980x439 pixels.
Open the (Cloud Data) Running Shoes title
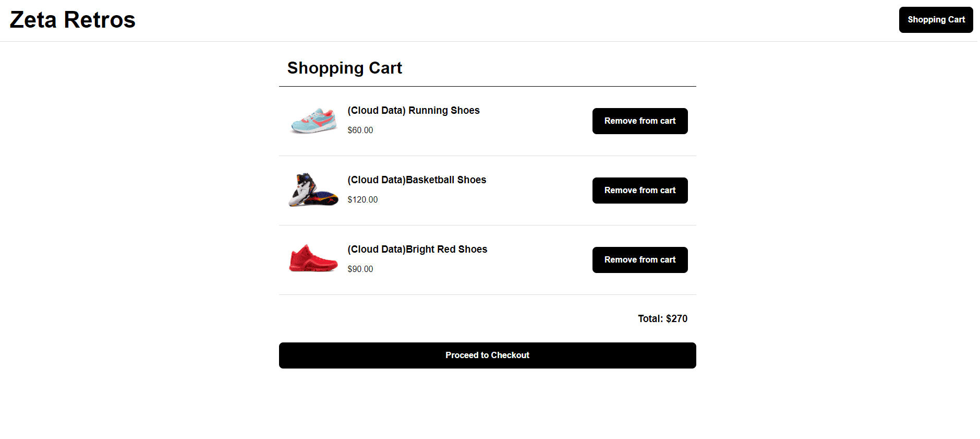coord(414,111)
